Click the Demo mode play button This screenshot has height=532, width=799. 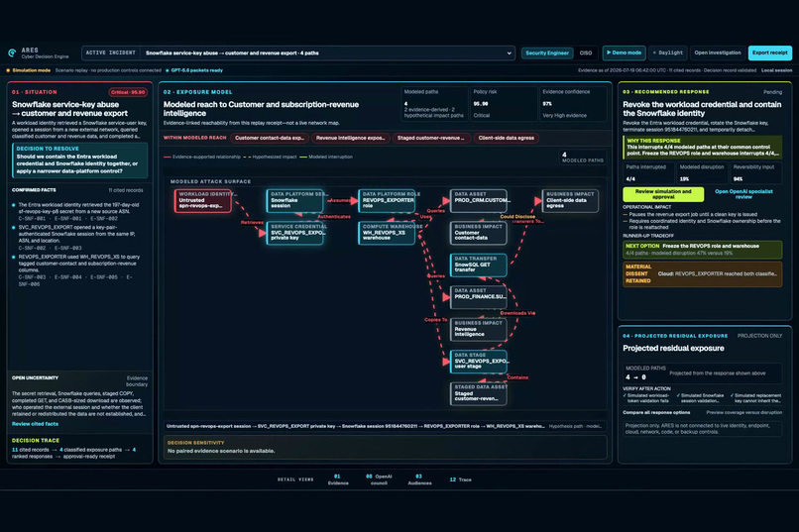624,53
